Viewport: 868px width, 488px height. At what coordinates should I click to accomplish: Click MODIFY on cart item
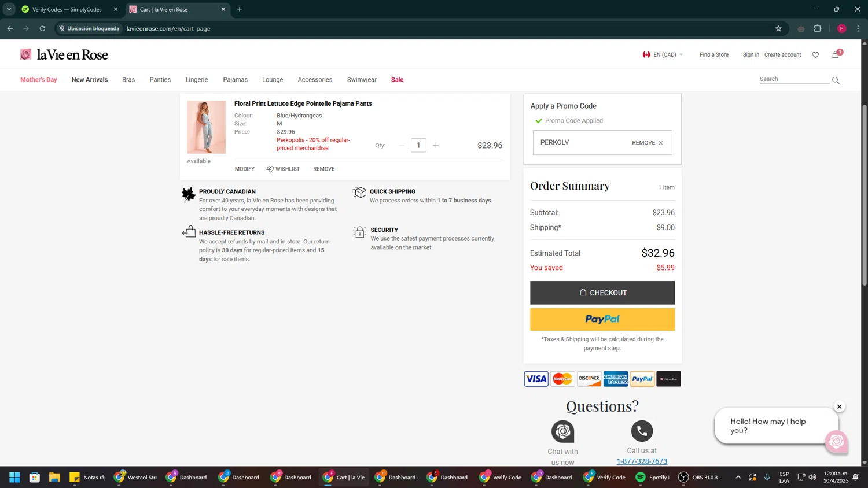[245, 169]
